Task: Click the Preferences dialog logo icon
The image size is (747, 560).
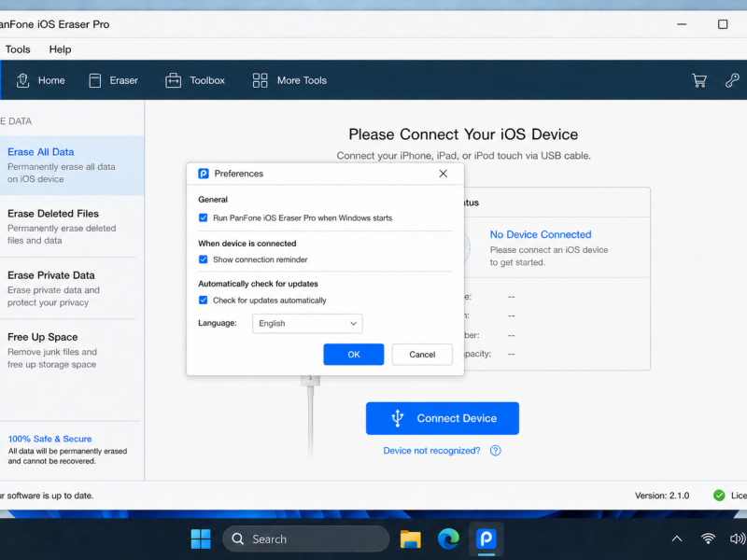Action: [204, 174]
